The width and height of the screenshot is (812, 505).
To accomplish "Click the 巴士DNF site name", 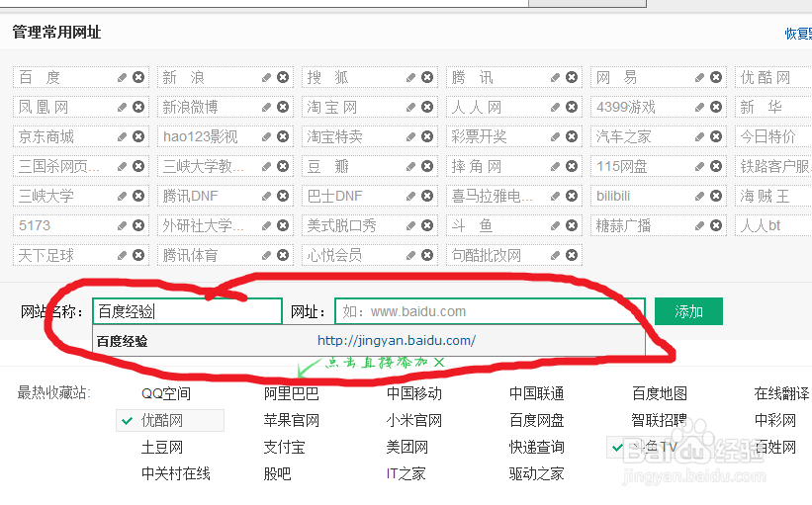I will (334, 196).
